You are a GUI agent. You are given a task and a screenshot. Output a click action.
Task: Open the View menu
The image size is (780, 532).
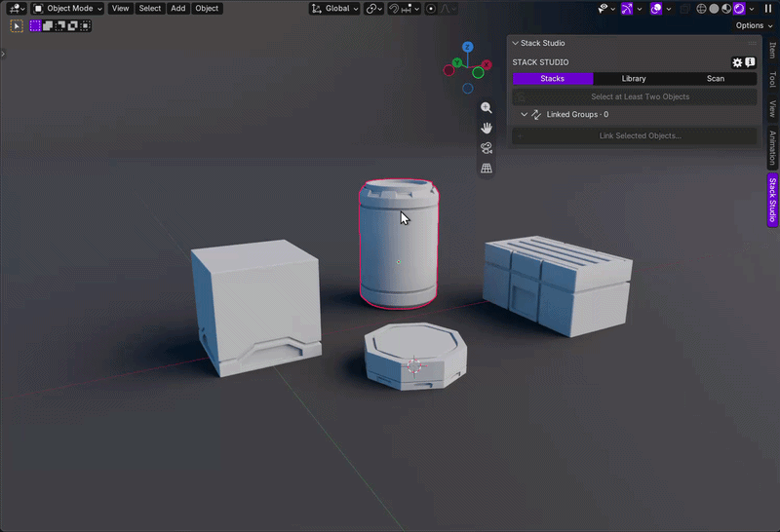(x=120, y=9)
